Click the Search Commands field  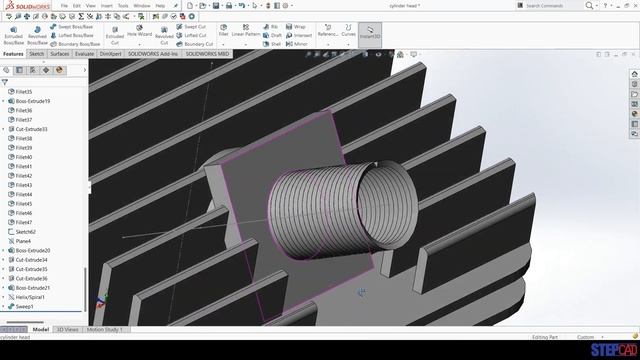click(549, 6)
